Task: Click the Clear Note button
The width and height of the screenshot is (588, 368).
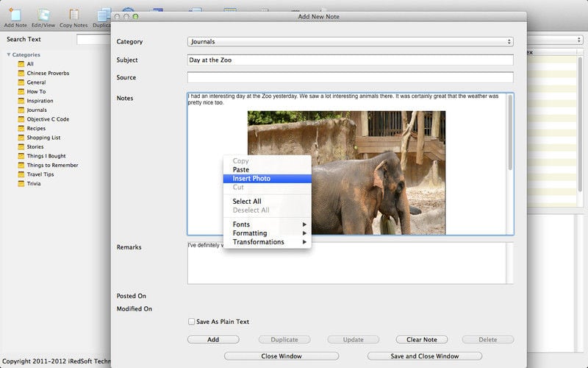Action: click(421, 339)
